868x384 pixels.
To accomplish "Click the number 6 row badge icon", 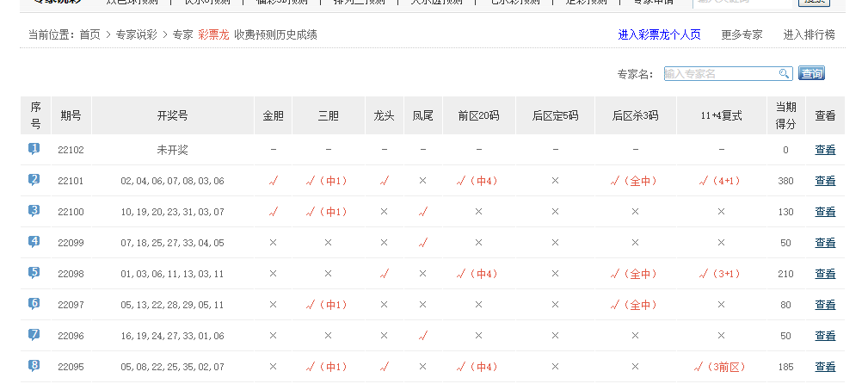I will tap(34, 304).
